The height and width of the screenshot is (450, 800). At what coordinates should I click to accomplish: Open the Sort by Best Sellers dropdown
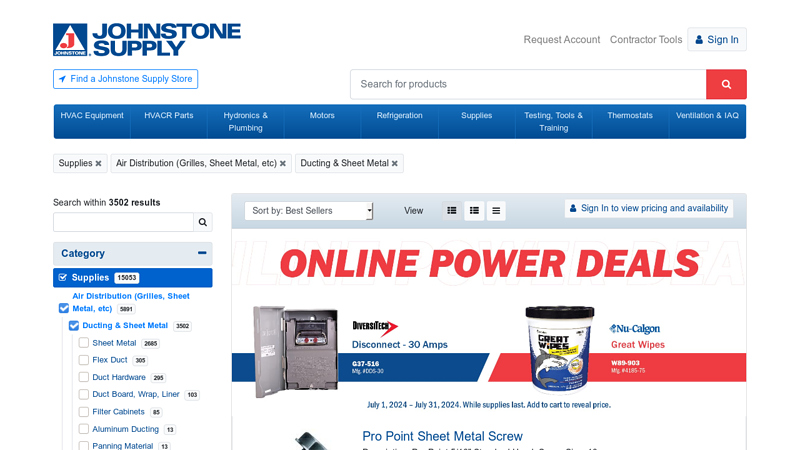pyautogui.click(x=309, y=211)
